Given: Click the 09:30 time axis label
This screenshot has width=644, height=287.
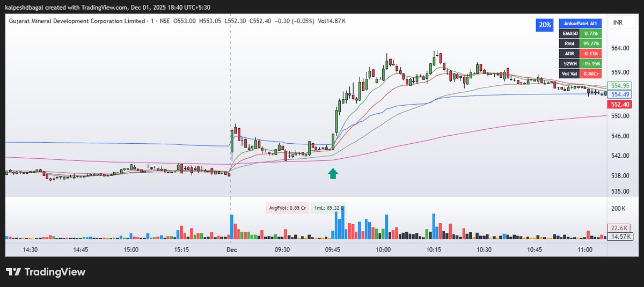Looking at the screenshot, I should (x=282, y=250).
